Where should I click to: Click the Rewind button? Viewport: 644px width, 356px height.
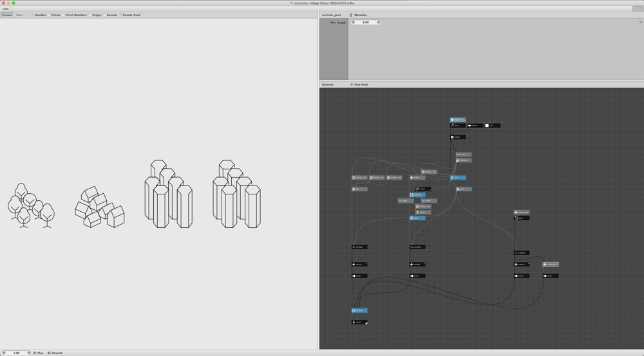click(55, 353)
